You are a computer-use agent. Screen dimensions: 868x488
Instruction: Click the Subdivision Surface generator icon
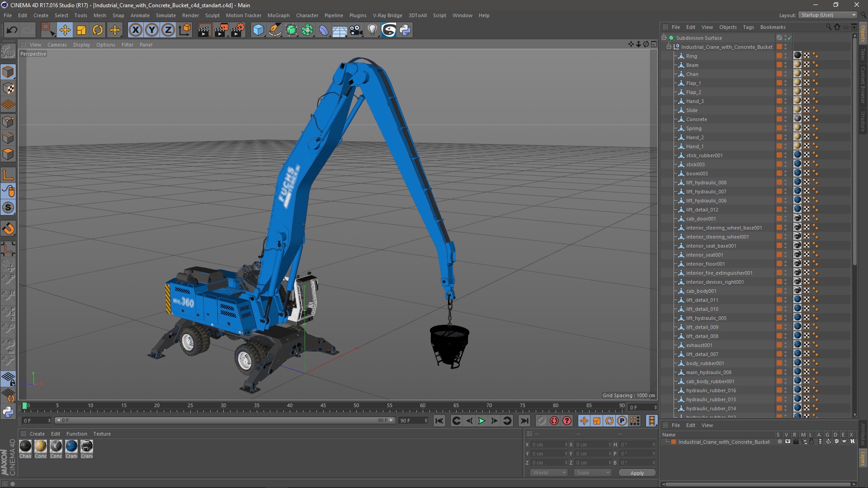pos(291,30)
